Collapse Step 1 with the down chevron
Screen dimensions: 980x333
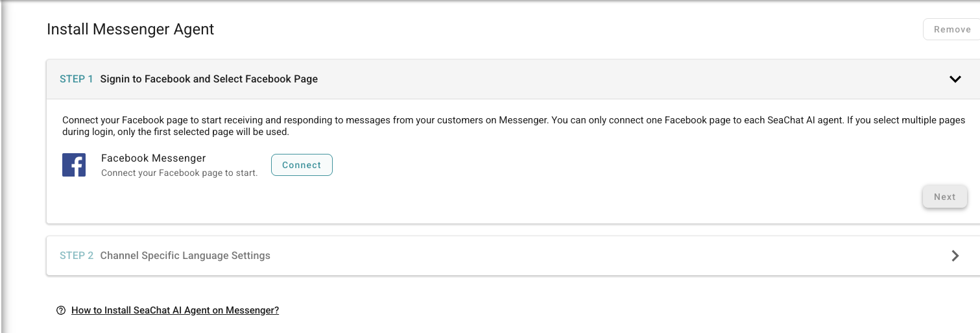pyautogui.click(x=955, y=79)
